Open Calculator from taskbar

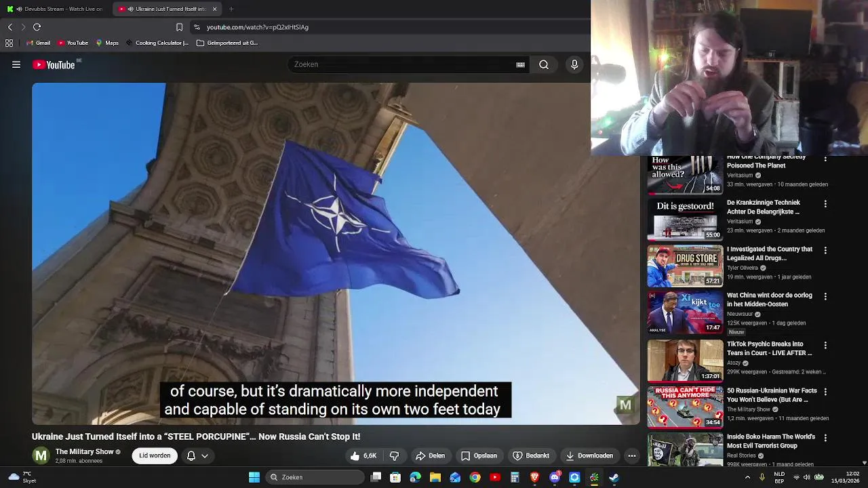click(x=515, y=477)
